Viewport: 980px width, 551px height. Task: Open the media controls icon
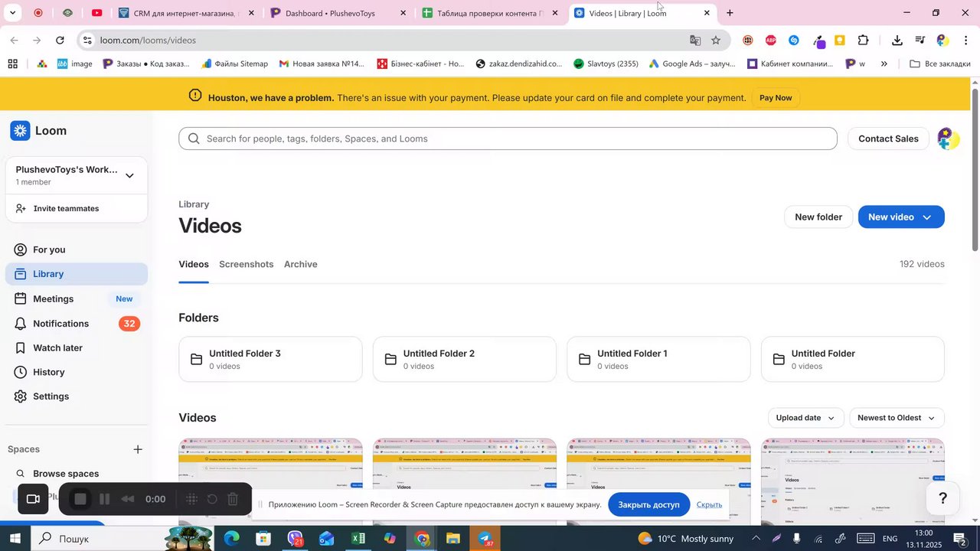pos(920,40)
